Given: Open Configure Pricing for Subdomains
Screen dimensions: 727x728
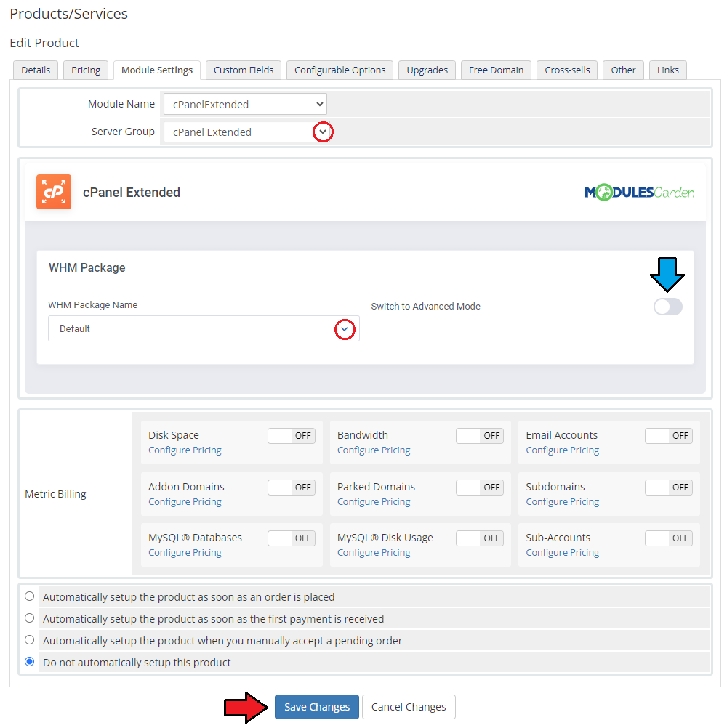Looking at the screenshot, I should coord(563,502).
